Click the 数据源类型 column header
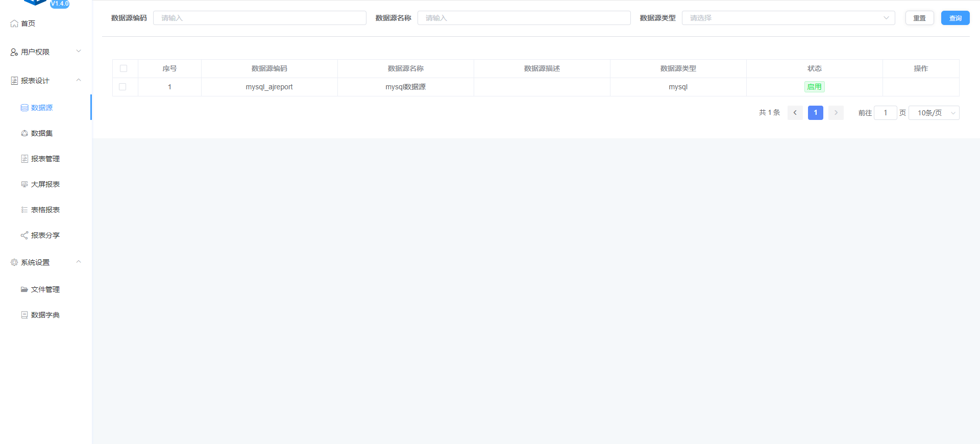 [x=678, y=68]
